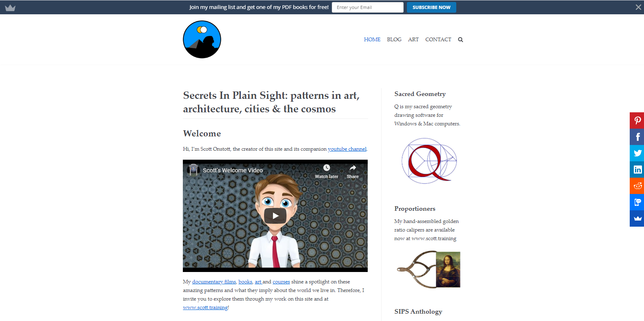This screenshot has height=321, width=644.
Task: Share page on LinkedIn
Action: click(x=637, y=169)
